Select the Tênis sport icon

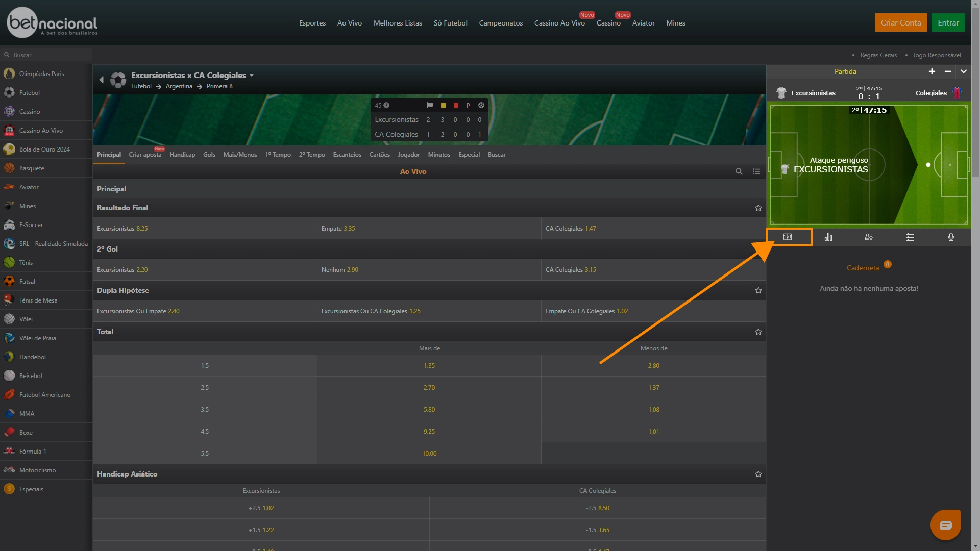(9, 263)
